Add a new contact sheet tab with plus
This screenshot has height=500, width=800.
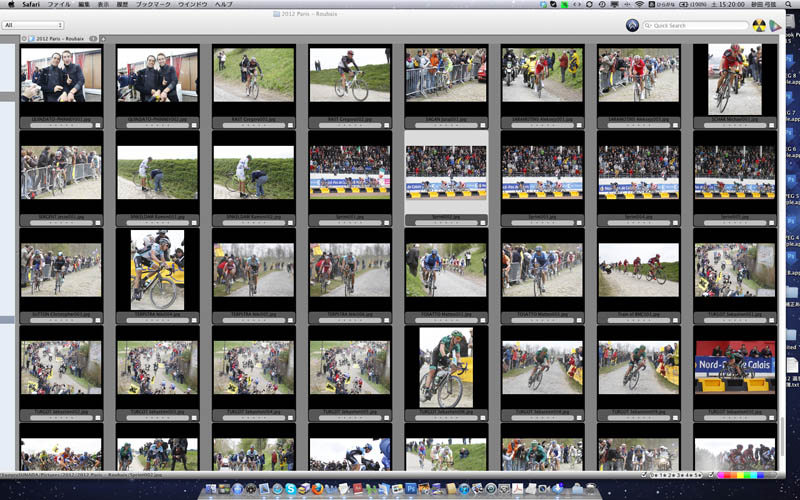tap(103, 38)
